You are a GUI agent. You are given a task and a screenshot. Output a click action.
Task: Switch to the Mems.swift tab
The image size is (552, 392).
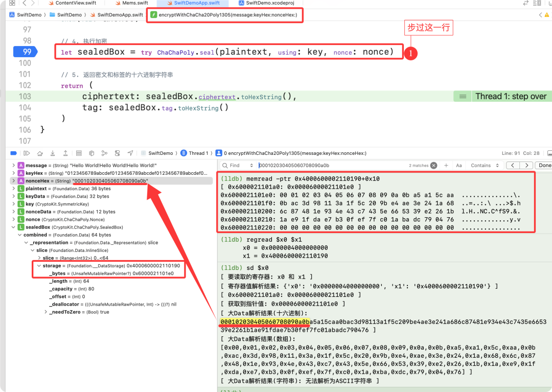pyautogui.click(x=132, y=3)
